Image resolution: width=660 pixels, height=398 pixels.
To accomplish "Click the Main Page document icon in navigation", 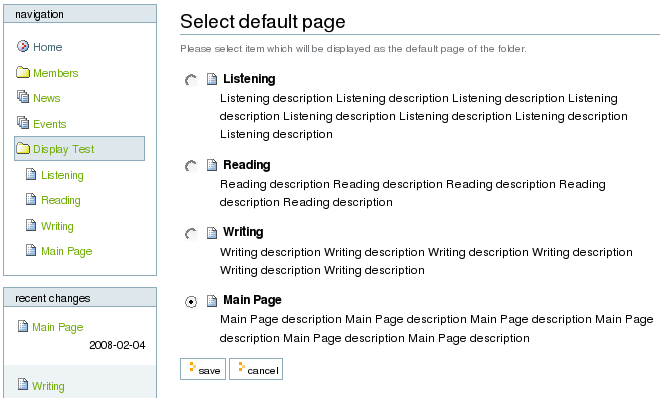I will coord(31,250).
